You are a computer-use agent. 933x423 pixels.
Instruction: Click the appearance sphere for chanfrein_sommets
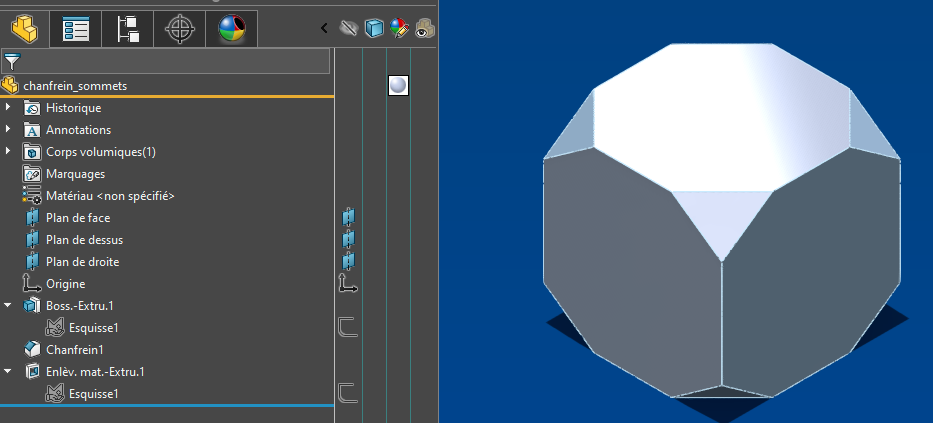pyautogui.click(x=398, y=86)
